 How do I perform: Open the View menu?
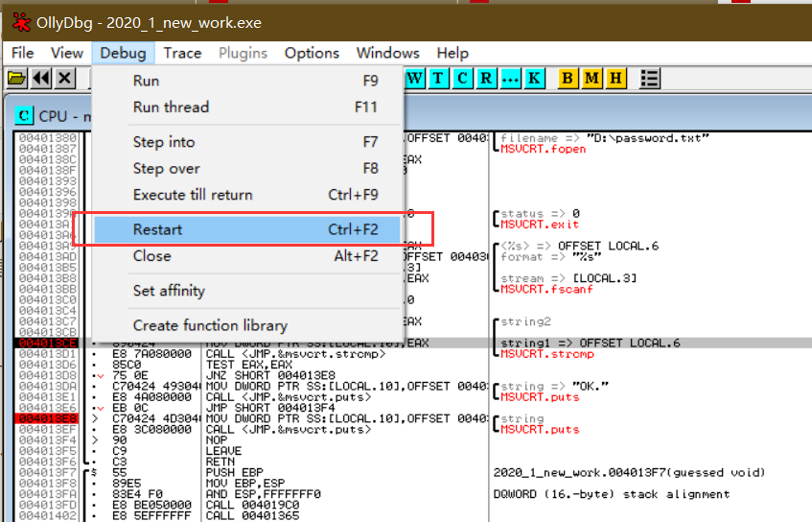[x=67, y=53]
